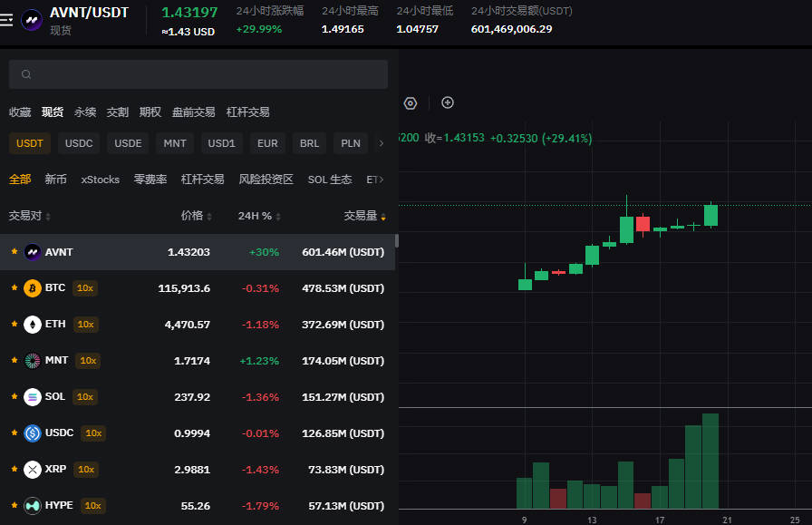
Task: Click the MNT coin icon
Action: click(x=33, y=361)
